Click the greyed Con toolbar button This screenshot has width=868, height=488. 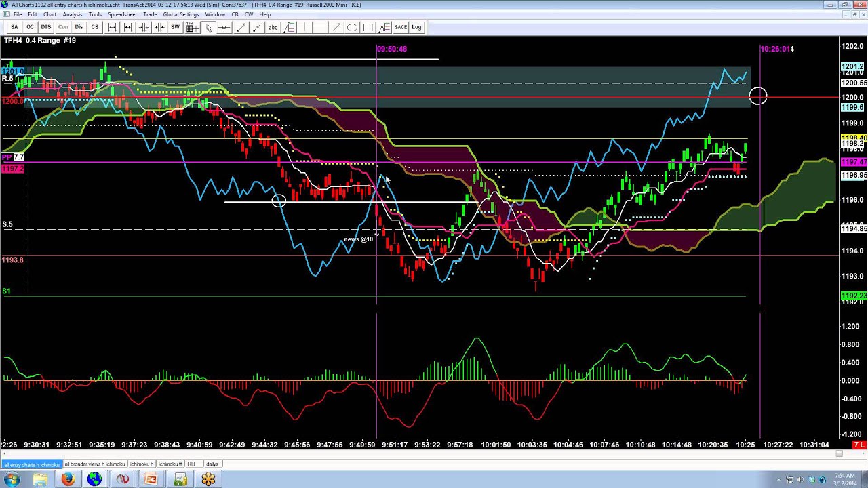click(x=63, y=27)
